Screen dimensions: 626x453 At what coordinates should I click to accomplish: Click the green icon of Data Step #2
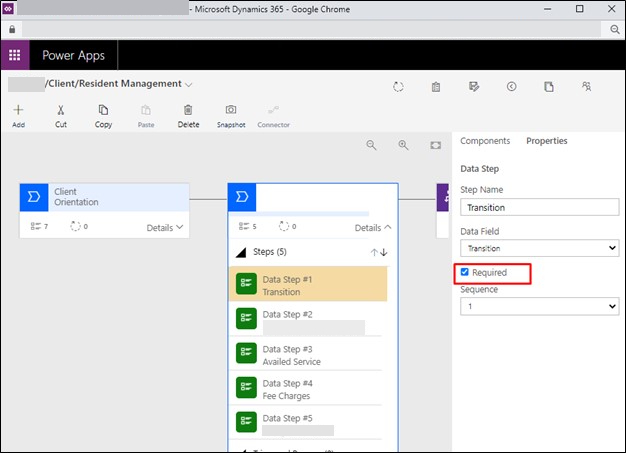point(246,318)
